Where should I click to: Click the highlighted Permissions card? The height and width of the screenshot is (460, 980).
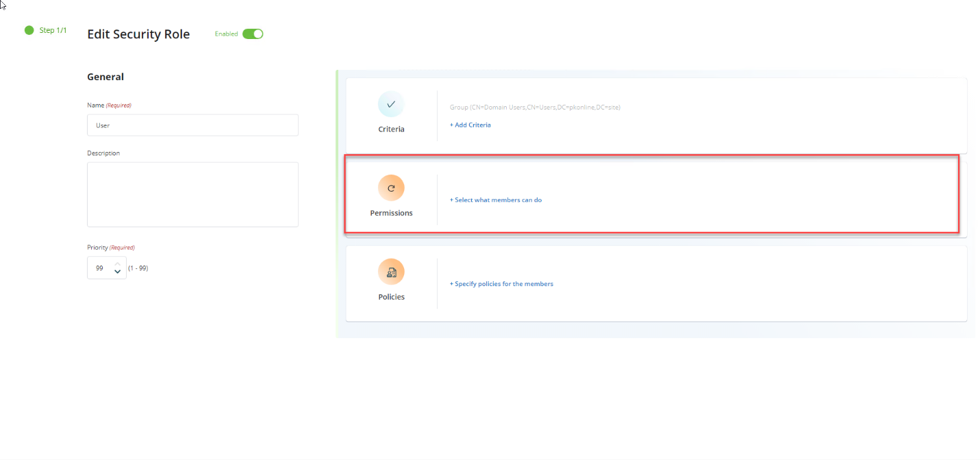(651, 194)
